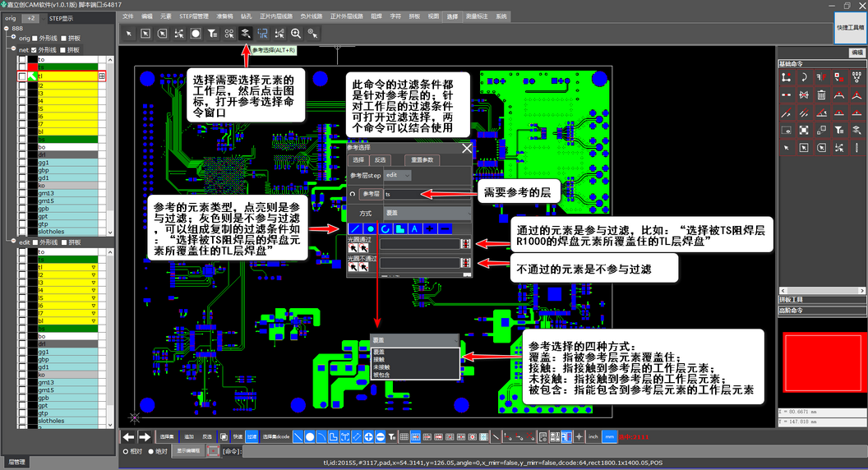Toggle minus polarity filter in bottom toolbar
The image size is (868, 470).
380,437
